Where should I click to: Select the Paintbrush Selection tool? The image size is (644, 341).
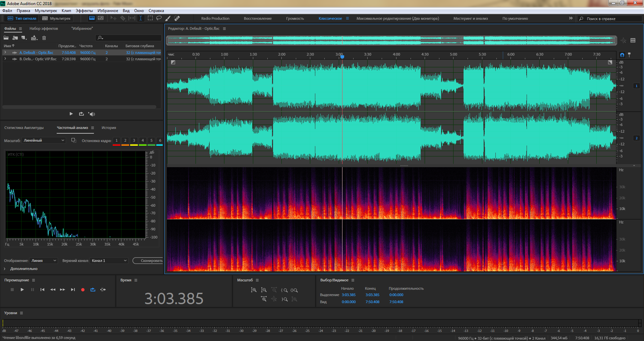pos(168,18)
